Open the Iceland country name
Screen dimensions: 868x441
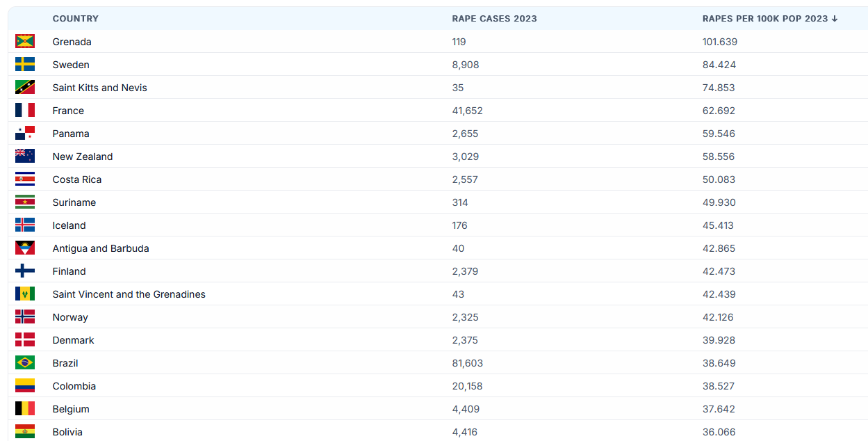(x=69, y=225)
